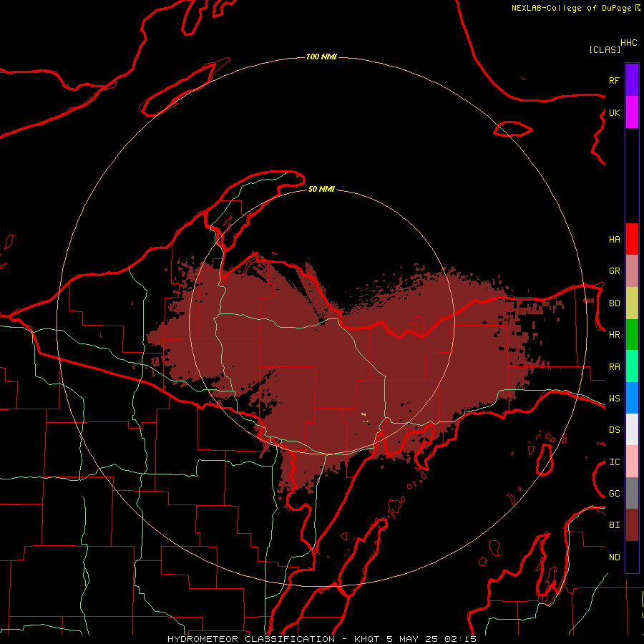This screenshot has width=644, height=644.
Task: Click the GC gray legend swatch
Action: (632, 493)
